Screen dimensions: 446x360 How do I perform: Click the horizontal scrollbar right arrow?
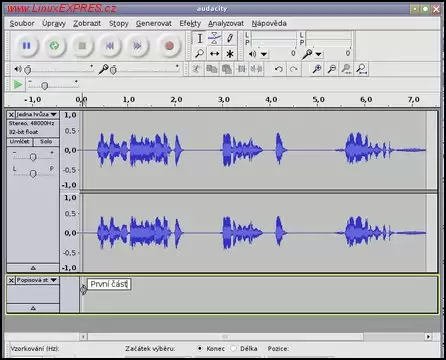[428, 337]
